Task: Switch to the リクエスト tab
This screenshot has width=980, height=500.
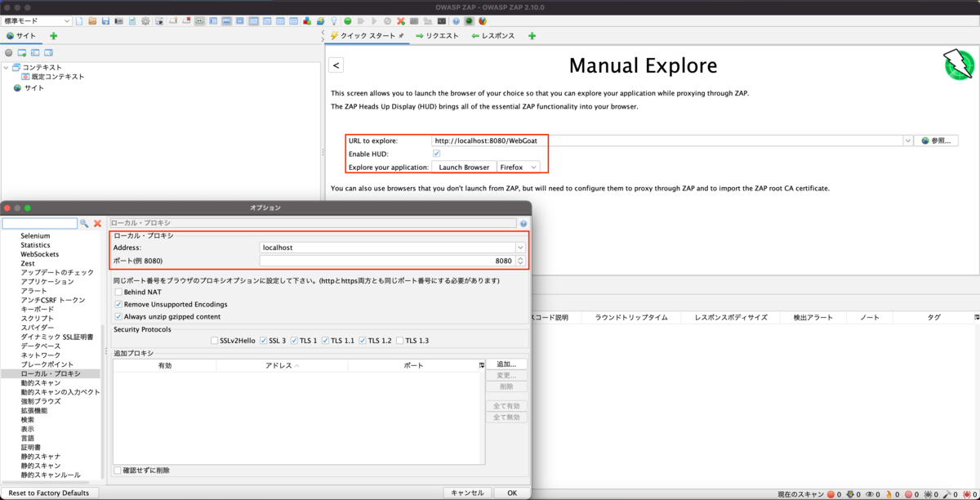Action: click(x=437, y=36)
